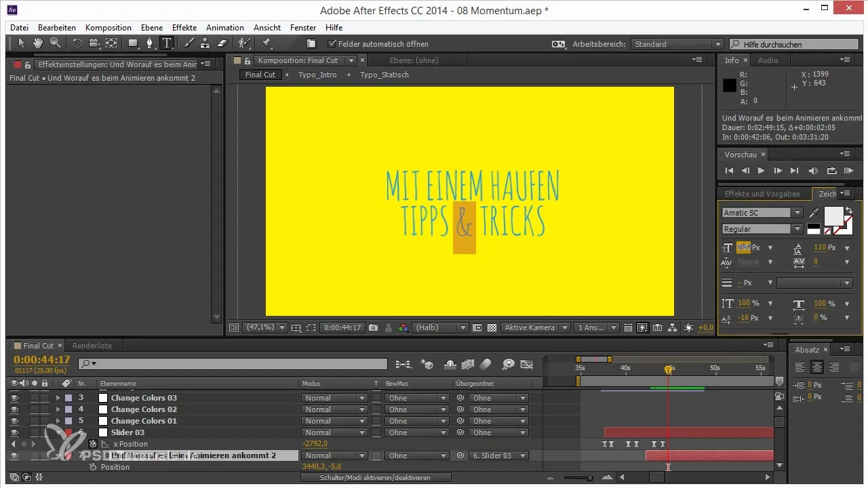Select the Brush tool

tap(189, 43)
